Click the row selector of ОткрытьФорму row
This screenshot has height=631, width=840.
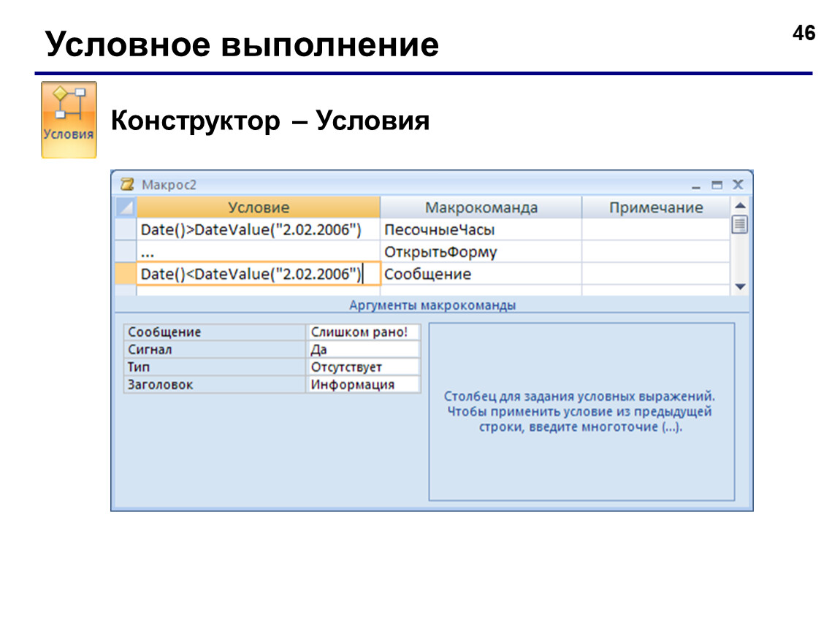tap(126, 251)
